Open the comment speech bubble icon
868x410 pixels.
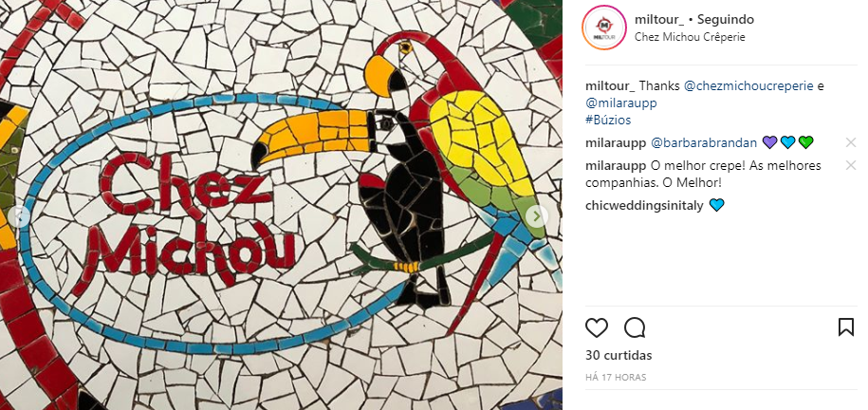[x=635, y=328]
